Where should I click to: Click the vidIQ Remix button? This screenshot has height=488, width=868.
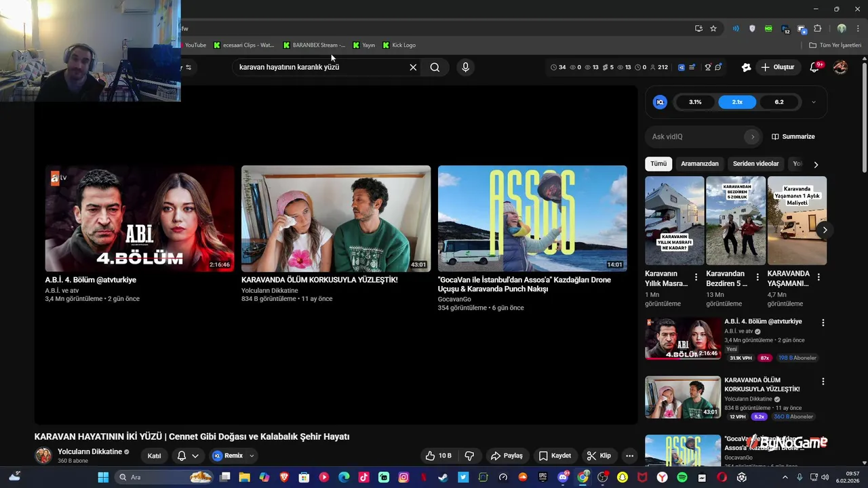(228, 455)
